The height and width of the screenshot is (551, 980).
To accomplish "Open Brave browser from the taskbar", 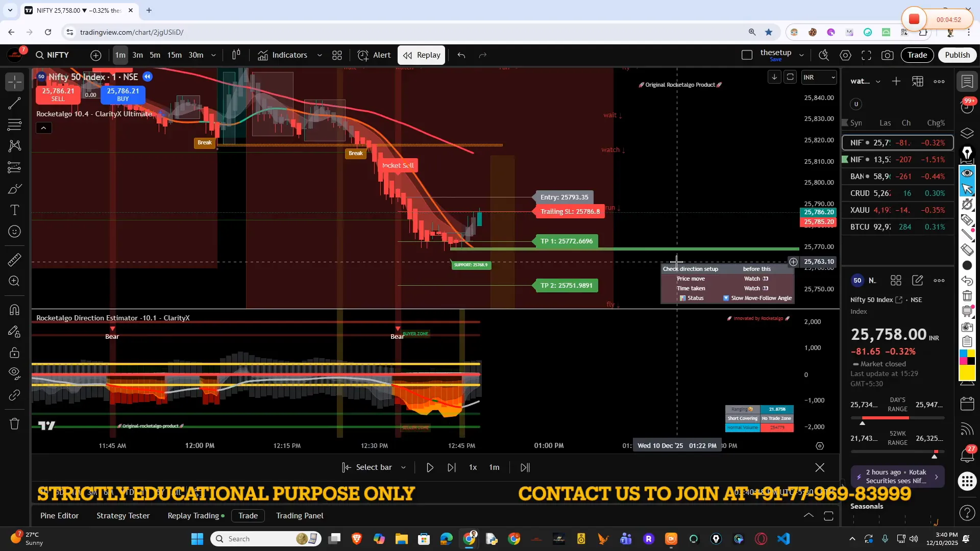I will pos(357,539).
